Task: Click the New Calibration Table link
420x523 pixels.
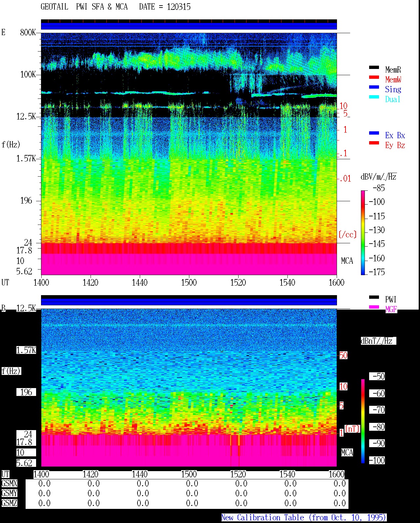Action: [x=304, y=517]
